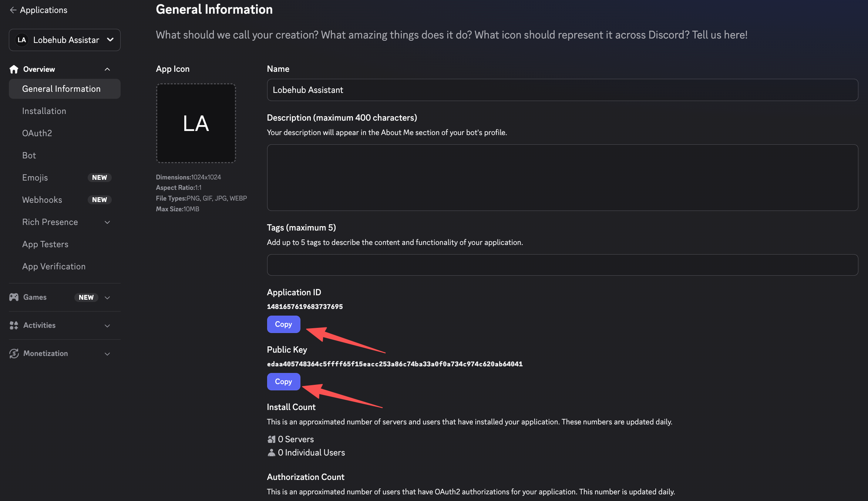The height and width of the screenshot is (501, 868).
Task: Collapse the Overview section chevron
Action: pyautogui.click(x=107, y=69)
